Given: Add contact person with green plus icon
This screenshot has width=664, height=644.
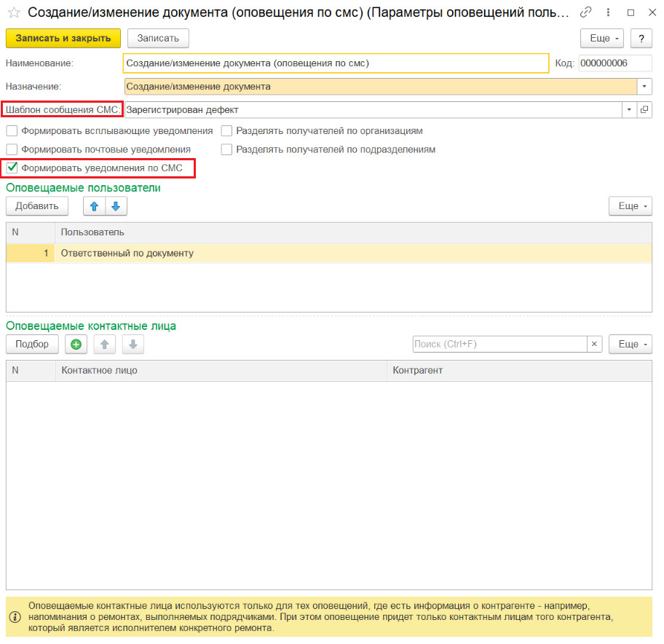Looking at the screenshot, I should pyautogui.click(x=76, y=345).
